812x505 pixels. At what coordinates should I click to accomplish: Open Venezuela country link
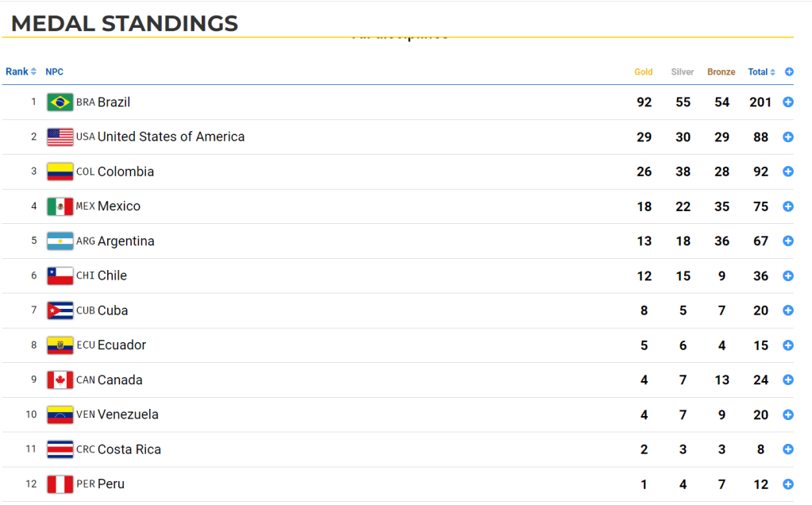point(127,414)
